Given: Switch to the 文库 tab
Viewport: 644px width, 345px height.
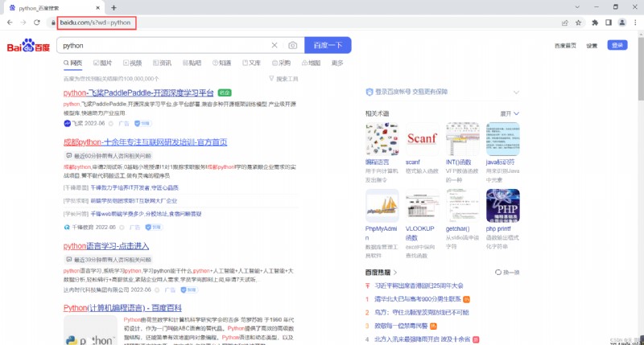Looking at the screenshot, I should [251, 64].
